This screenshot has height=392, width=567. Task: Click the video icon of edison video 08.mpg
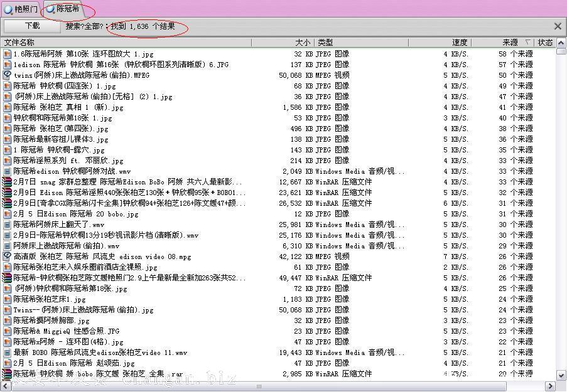point(7,257)
